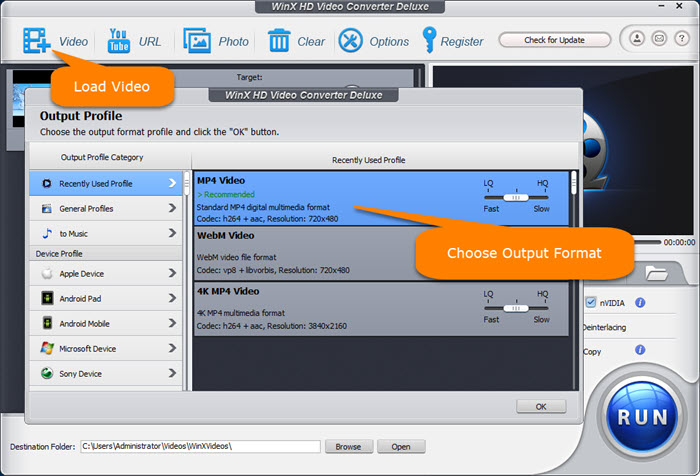Screen dimensions: 700x476
Task: Select the 4K MP4 Video profile
Action: [x=381, y=309]
